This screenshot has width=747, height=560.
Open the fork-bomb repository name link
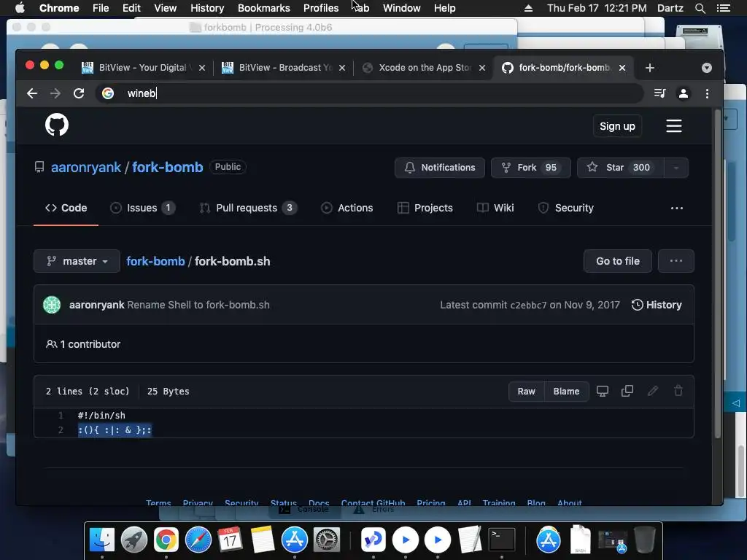(x=167, y=167)
